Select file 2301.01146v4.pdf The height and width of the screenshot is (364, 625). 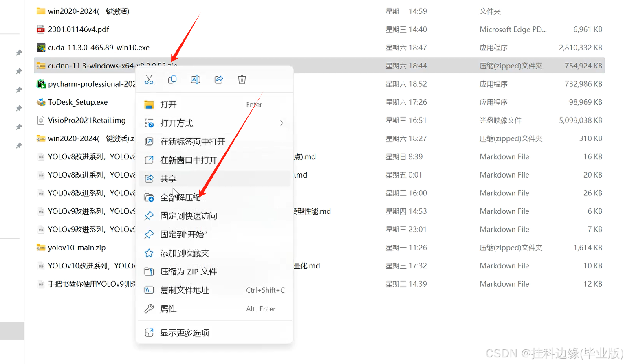pyautogui.click(x=79, y=29)
